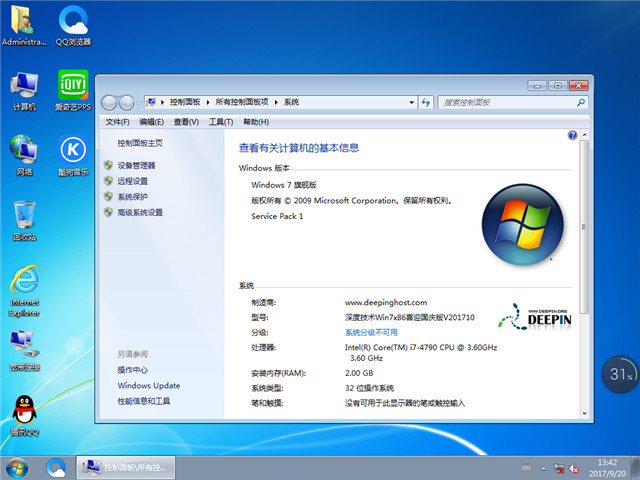Open the QQ浏览器 desktop shortcut

coord(73,24)
